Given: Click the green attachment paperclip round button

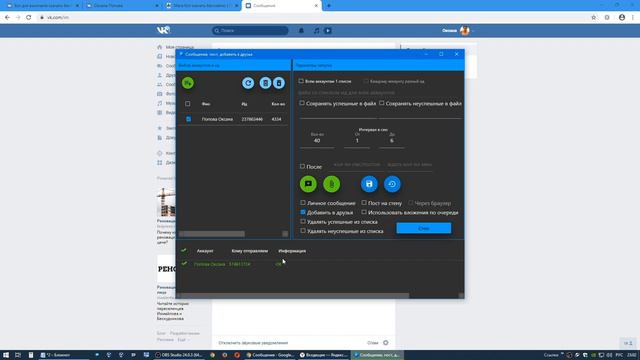Looking at the screenshot, I should tap(331, 184).
